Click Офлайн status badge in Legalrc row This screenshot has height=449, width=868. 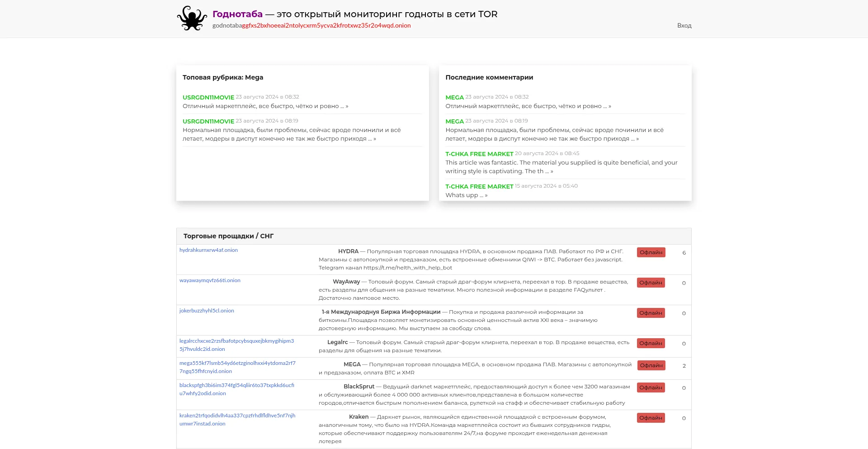(651, 343)
